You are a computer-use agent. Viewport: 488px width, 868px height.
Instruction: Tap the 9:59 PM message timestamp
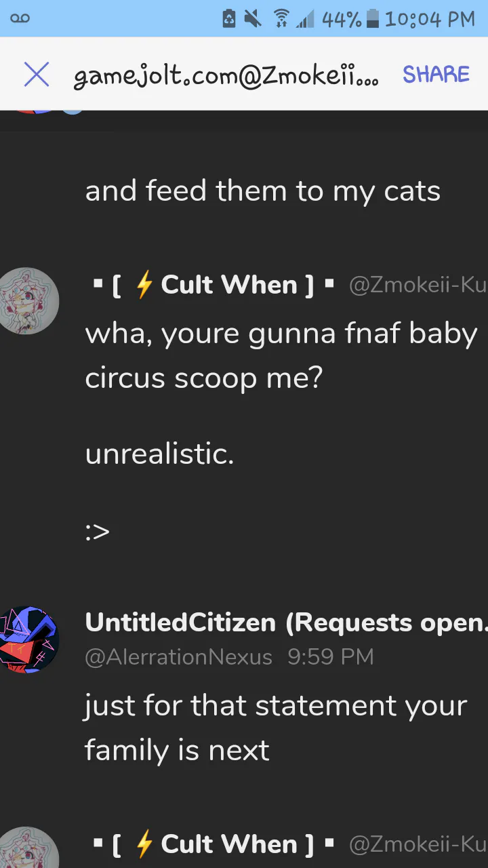(330, 656)
